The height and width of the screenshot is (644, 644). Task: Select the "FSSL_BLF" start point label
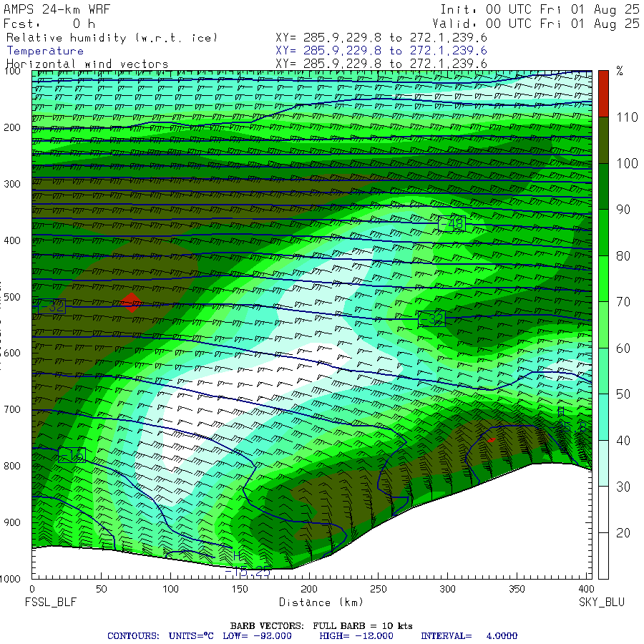click(51, 602)
